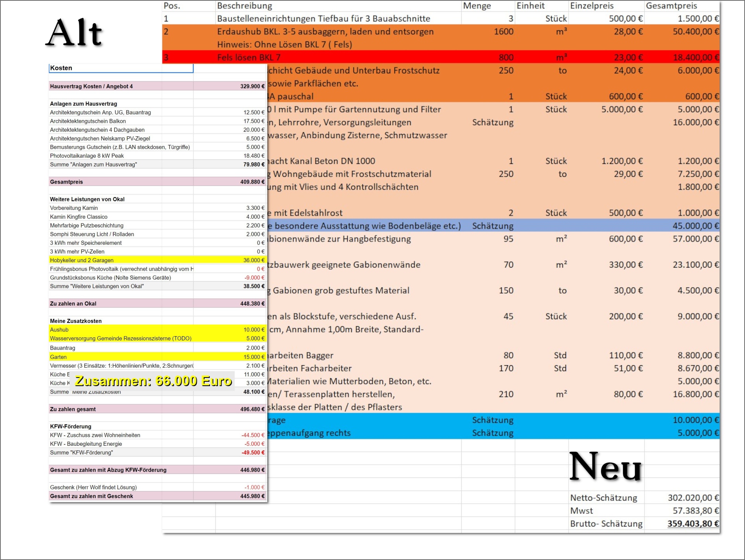This screenshot has width=745, height=560.
Task: Select the 'Fels lösen BKL 7' cell
Action: coord(249,58)
